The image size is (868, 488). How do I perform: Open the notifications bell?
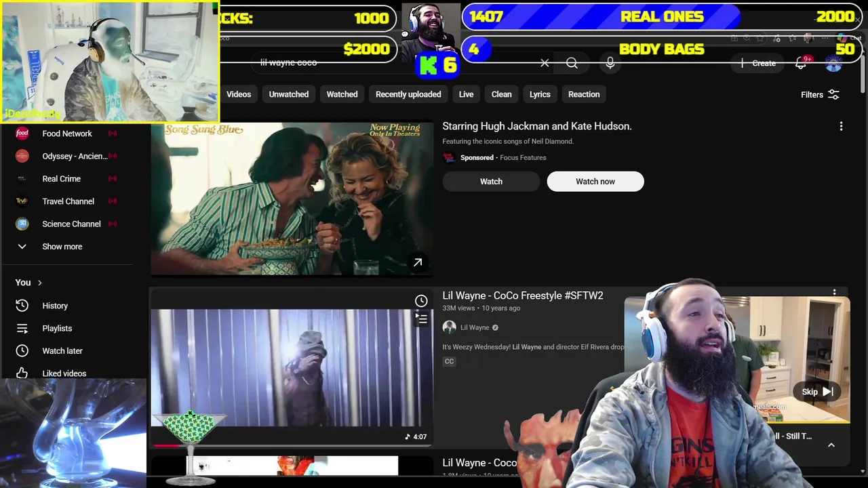[x=801, y=63]
